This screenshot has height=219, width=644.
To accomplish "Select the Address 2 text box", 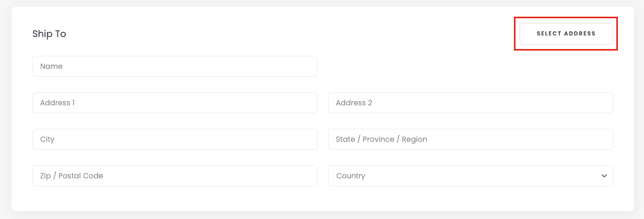I will point(470,103).
